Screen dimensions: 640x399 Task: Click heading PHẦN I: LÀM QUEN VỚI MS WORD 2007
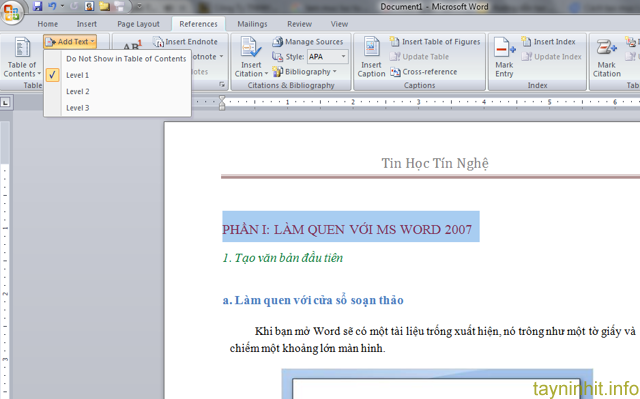[x=347, y=229]
